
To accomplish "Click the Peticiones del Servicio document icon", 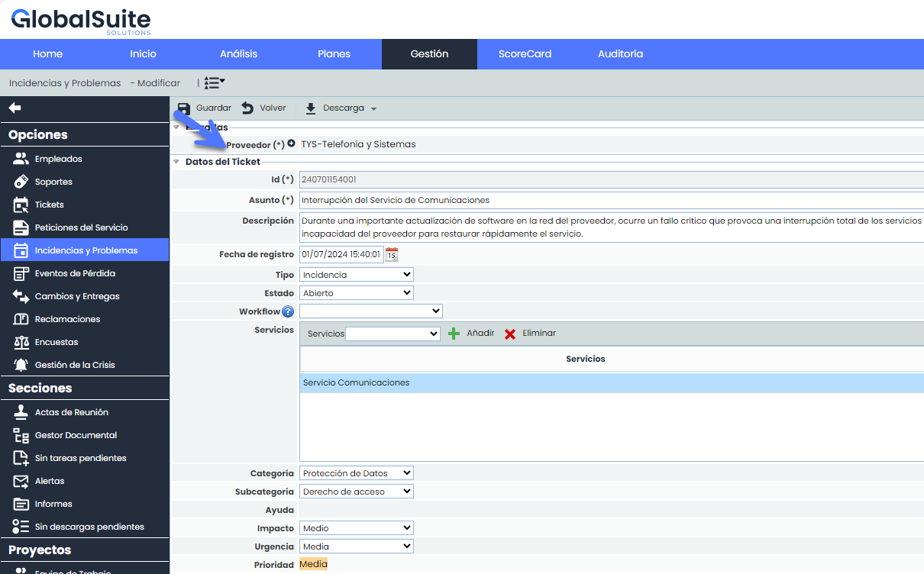I will tap(21, 227).
